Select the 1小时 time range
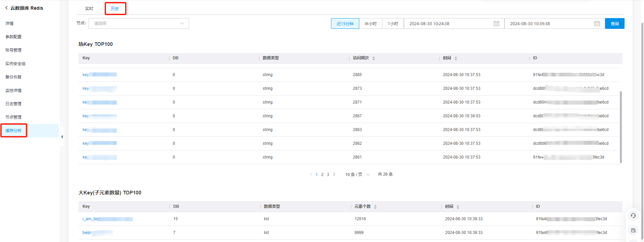This screenshot has height=242, width=644. pos(393,23)
